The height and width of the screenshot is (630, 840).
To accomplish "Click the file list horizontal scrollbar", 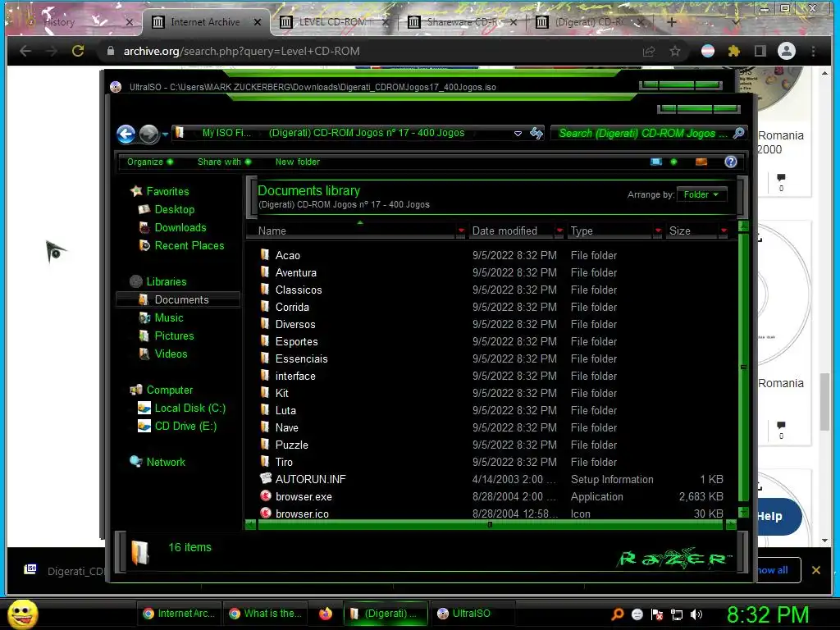I will pos(491,525).
